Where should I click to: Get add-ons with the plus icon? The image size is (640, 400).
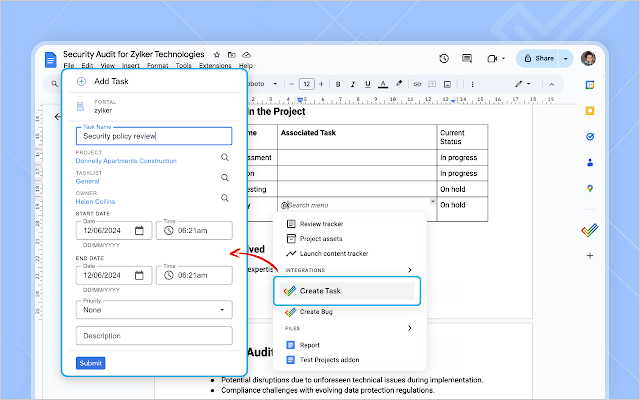(590, 256)
